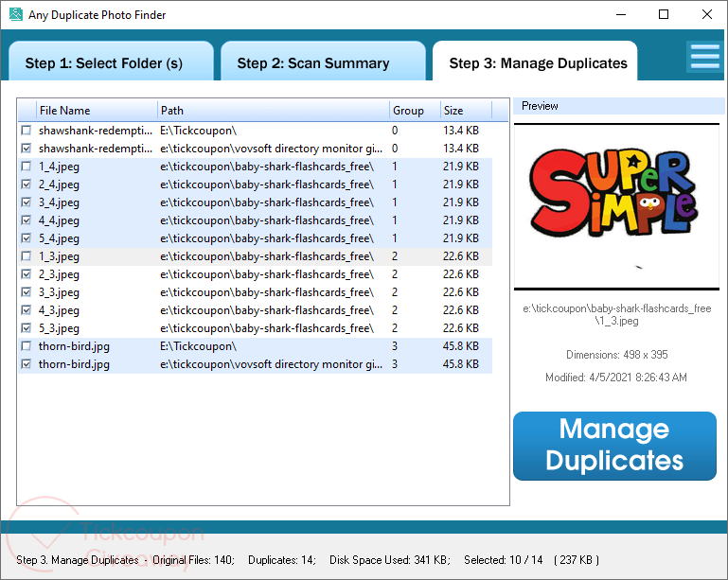
Task: Sort by the Path column header
Action: 273,111
